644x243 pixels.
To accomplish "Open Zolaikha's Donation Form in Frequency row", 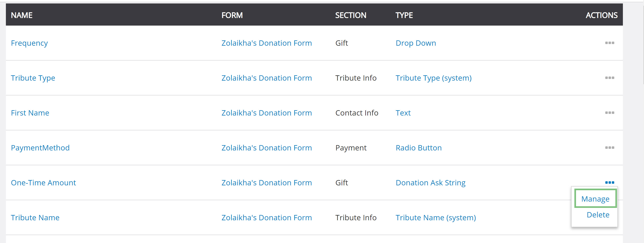I will 266,43.
